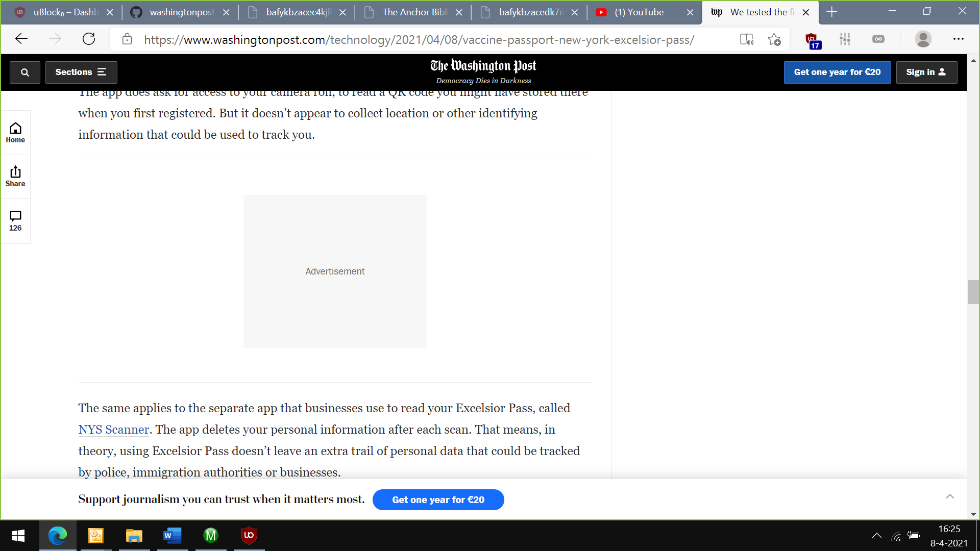Follow the NYS Scanner link

click(x=113, y=430)
